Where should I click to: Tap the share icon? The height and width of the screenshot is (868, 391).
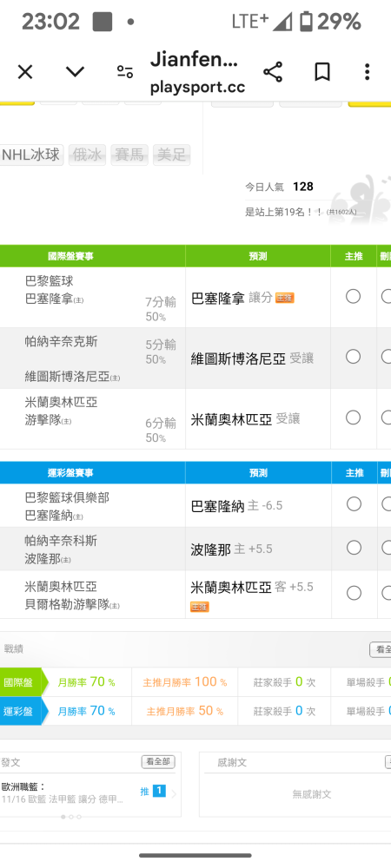273,72
